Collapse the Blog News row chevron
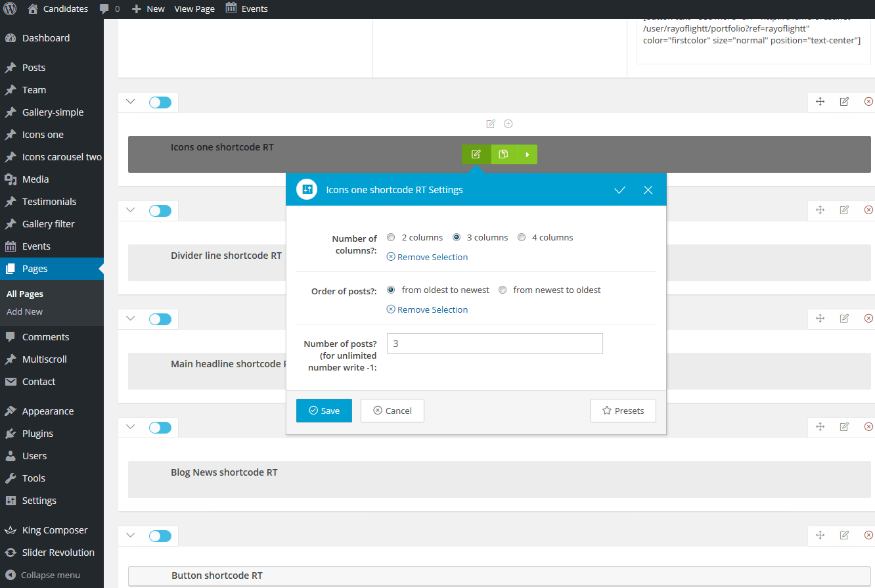Viewport: 875px width, 588px height. [x=130, y=427]
